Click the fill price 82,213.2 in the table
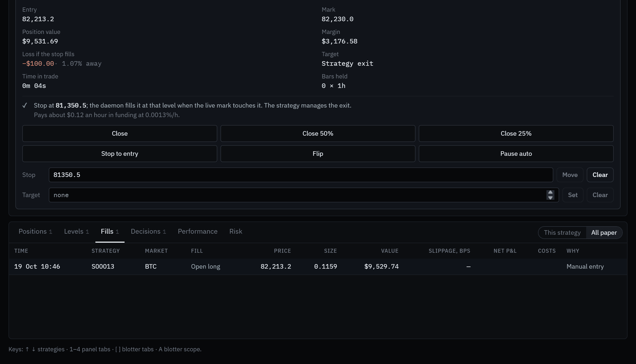Viewport: 636px width, 364px height. tap(276, 267)
